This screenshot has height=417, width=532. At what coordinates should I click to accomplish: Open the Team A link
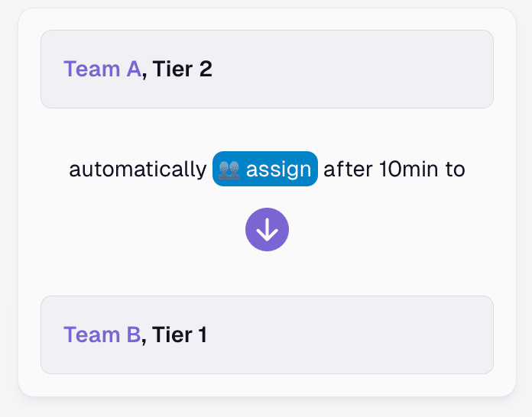tap(102, 69)
